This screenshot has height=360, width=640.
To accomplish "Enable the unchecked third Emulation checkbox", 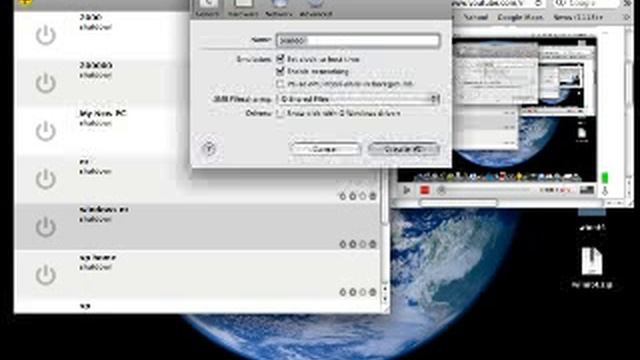I will click(280, 84).
